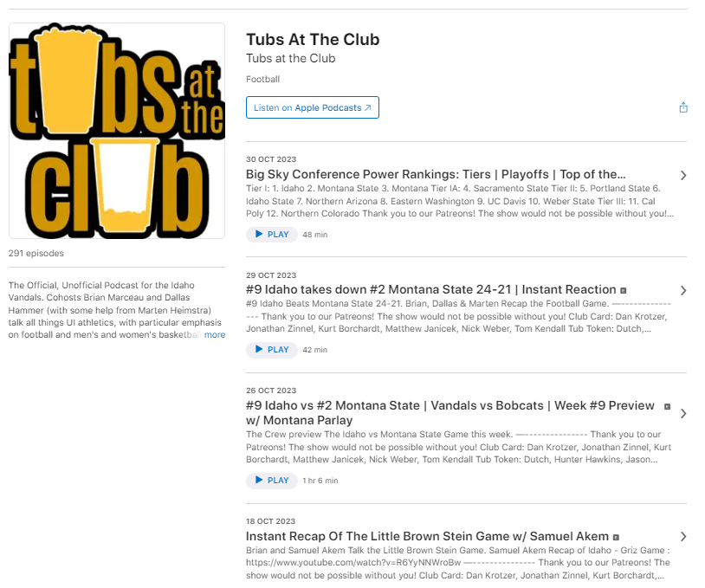Play the Big Sky Conference Power Rankings episode
Image resolution: width=705 pixels, height=588 pixels.
tap(272, 234)
